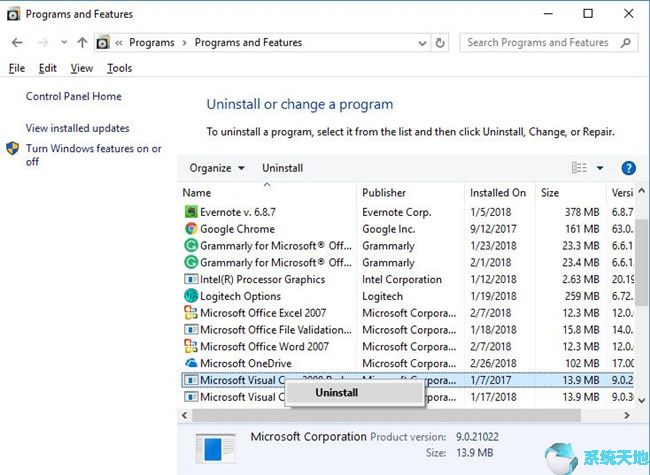
Task: Select the Google Chrome icon
Action: (191, 228)
